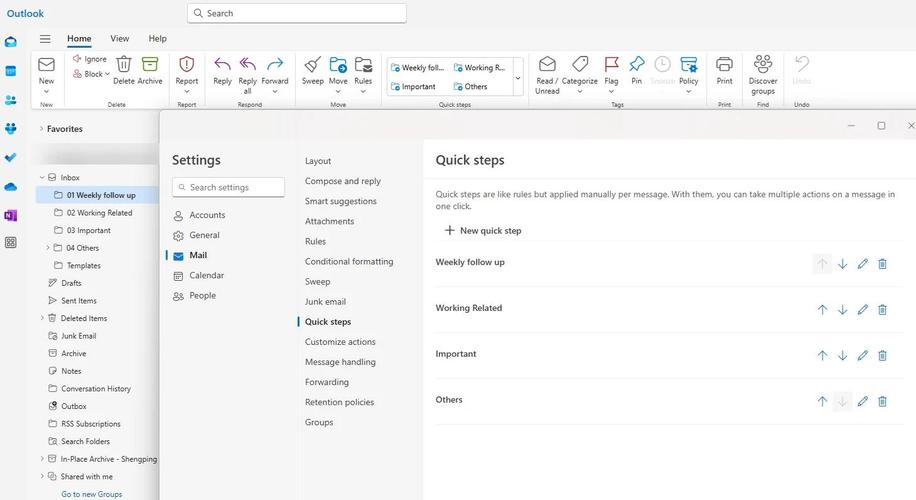916x500 pixels.
Task: Move the Others quick step up
Action: click(x=822, y=401)
